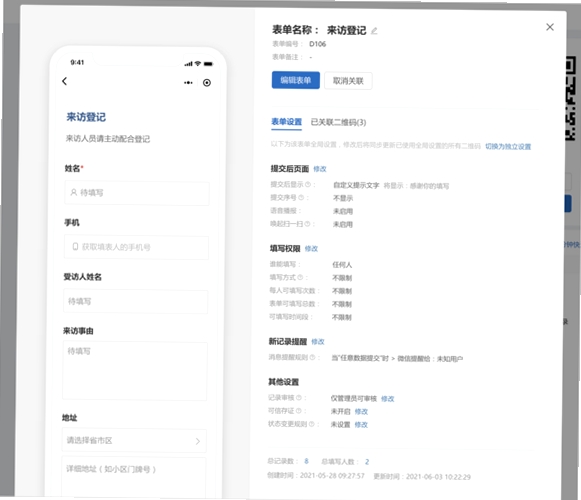Click the help icon next to 记录审核
Viewport: 581px width, 500px height.
pyautogui.click(x=299, y=398)
